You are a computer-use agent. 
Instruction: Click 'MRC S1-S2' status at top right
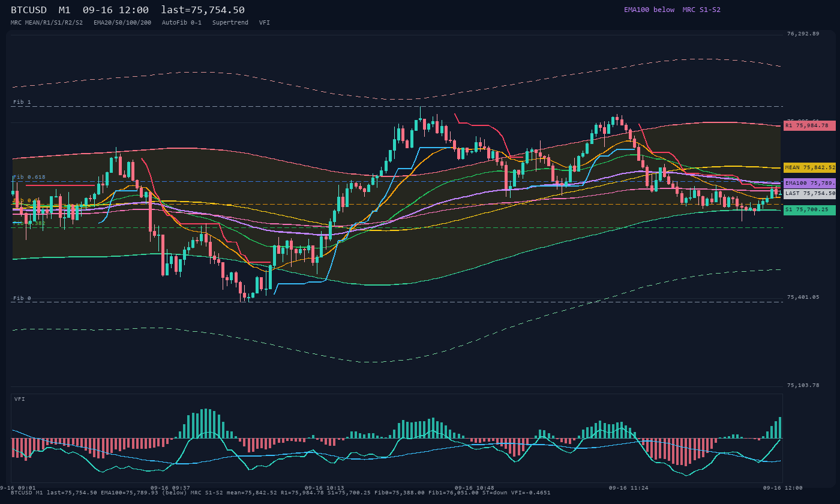701,10
